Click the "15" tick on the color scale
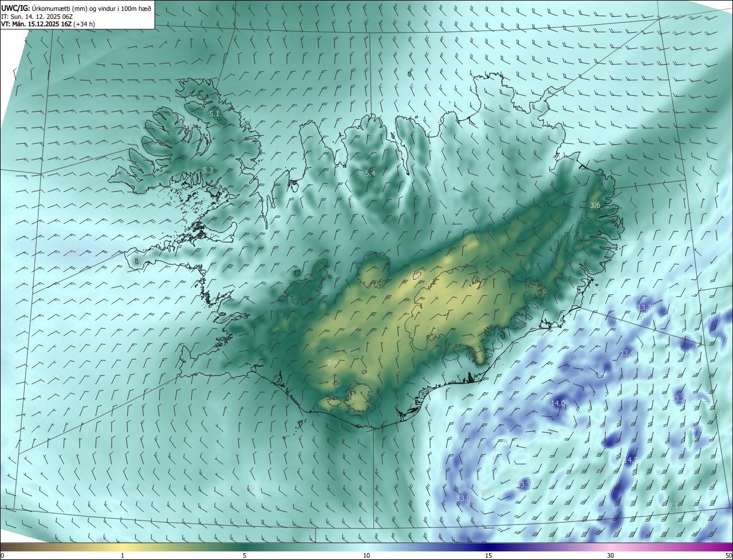 point(488,555)
